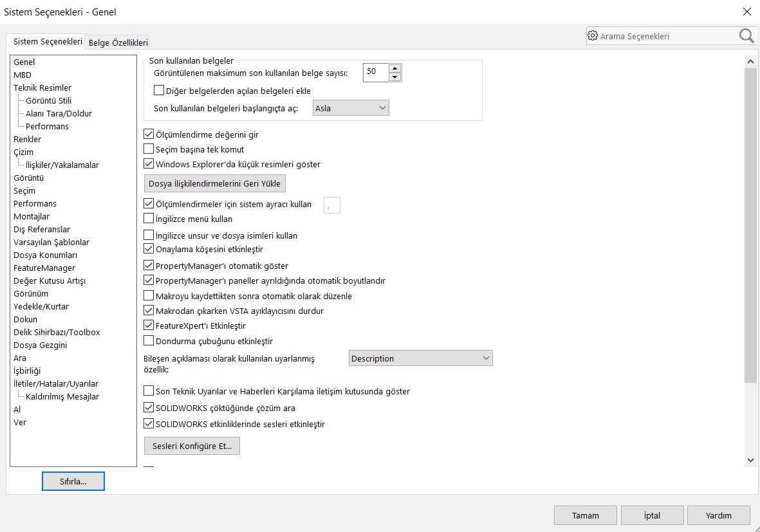Switch to 'Belge Özellikleri' tab
Screen dimensions: 760x532
point(118,42)
